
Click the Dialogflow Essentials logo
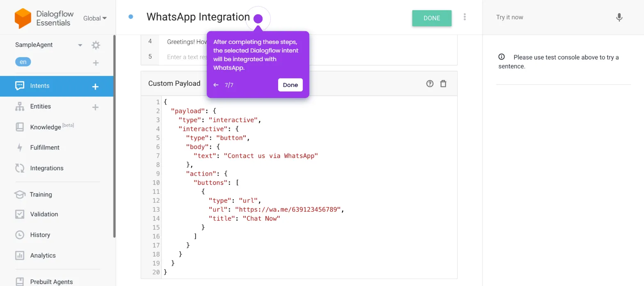pos(44,18)
